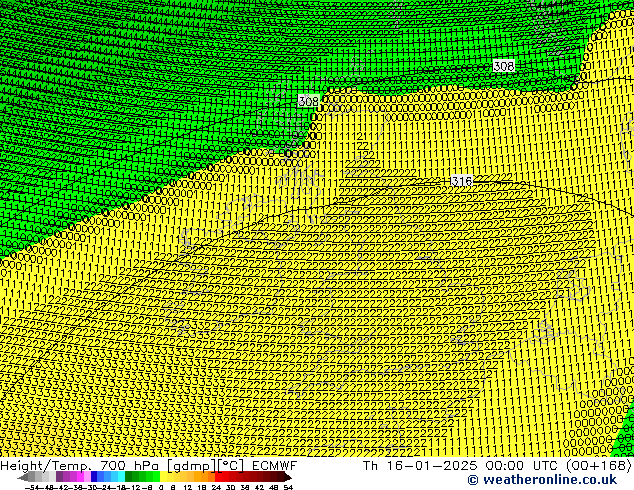
Task: Click the "54" label at the legend's right end
Action: coord(288,487)
